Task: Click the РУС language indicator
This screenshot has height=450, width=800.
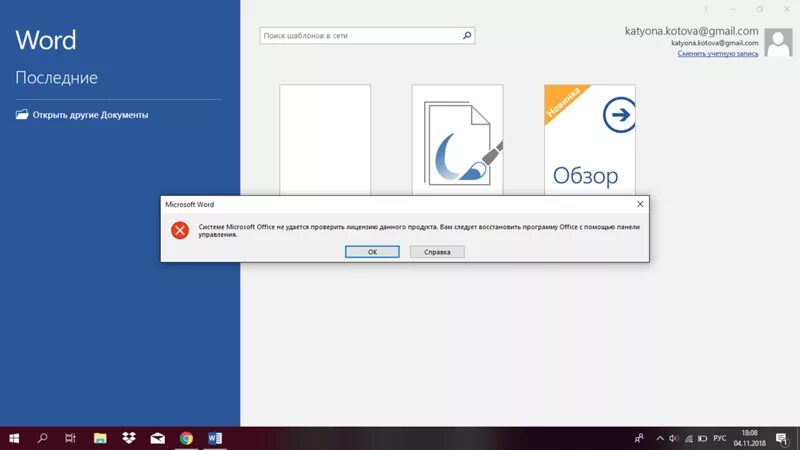Action: click(x=719, y=438)
